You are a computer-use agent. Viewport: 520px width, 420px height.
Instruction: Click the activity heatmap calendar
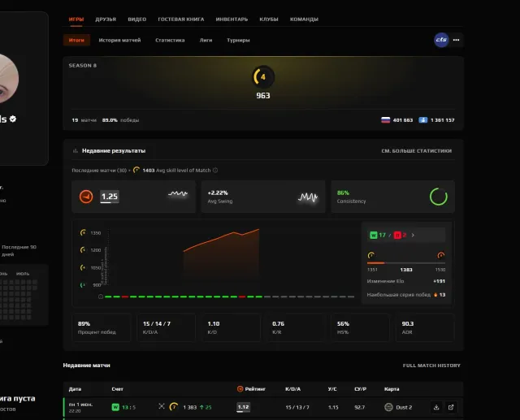(19, 299)
